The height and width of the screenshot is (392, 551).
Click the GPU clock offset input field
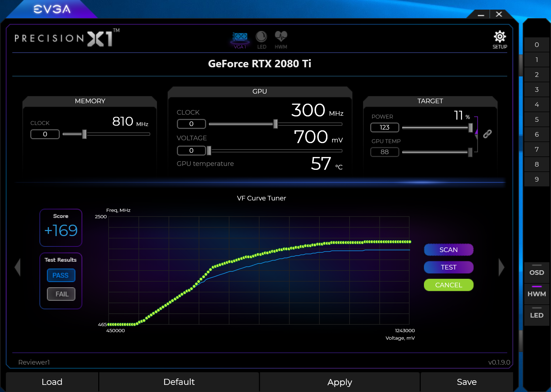coord(191,124)
